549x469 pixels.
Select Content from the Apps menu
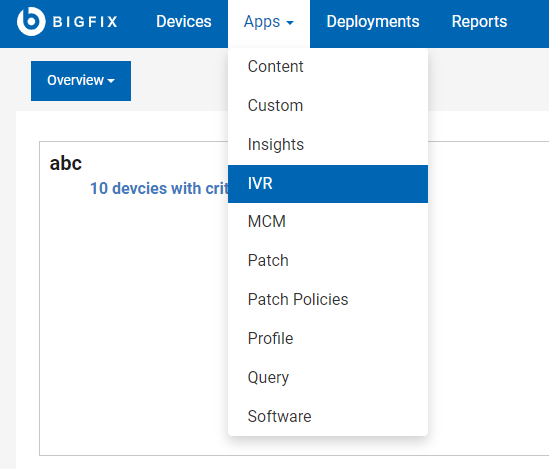[x=328, y=66]
